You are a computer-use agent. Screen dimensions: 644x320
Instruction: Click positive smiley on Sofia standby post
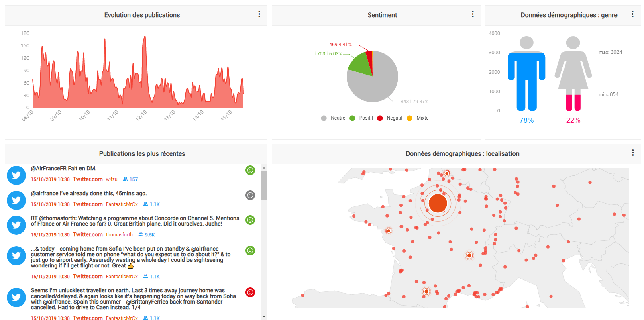[x=250, y=251]
